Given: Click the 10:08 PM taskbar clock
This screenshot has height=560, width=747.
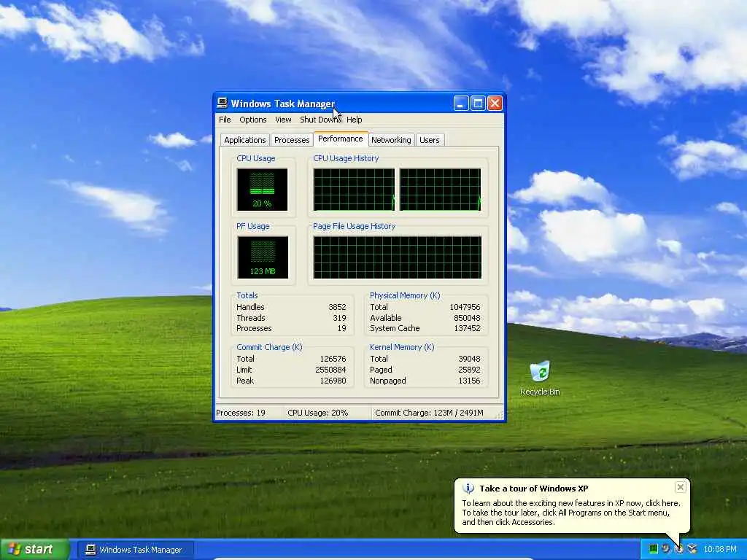Looking at the screenshot, I should click(x=720, y=550).
